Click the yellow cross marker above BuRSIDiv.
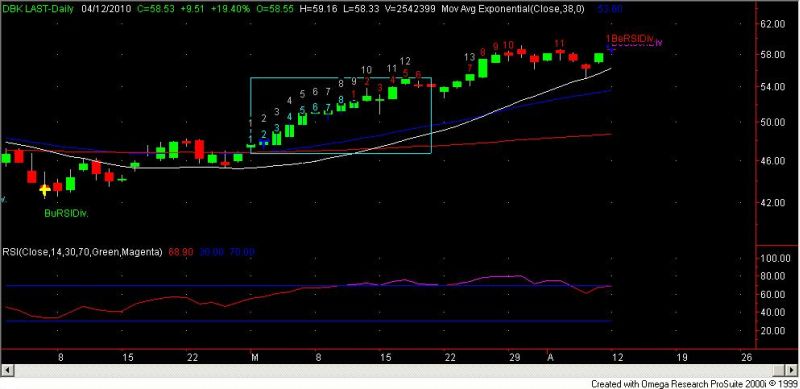The width and height of the screenshot is (800, 389). (45, 190)
